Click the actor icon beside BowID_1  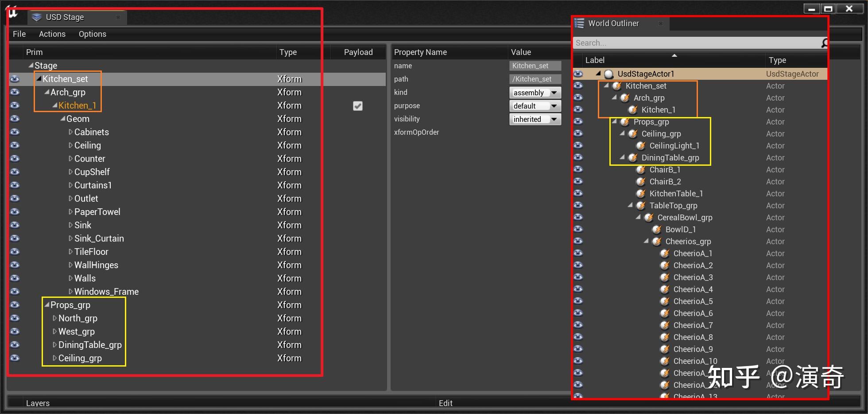pos(656,230)
